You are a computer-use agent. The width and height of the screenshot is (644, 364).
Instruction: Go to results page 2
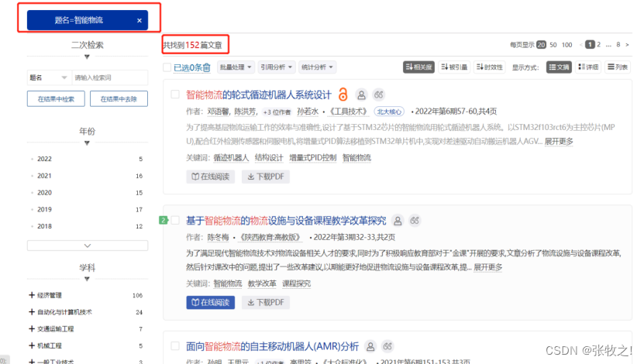tap(598, 45)
